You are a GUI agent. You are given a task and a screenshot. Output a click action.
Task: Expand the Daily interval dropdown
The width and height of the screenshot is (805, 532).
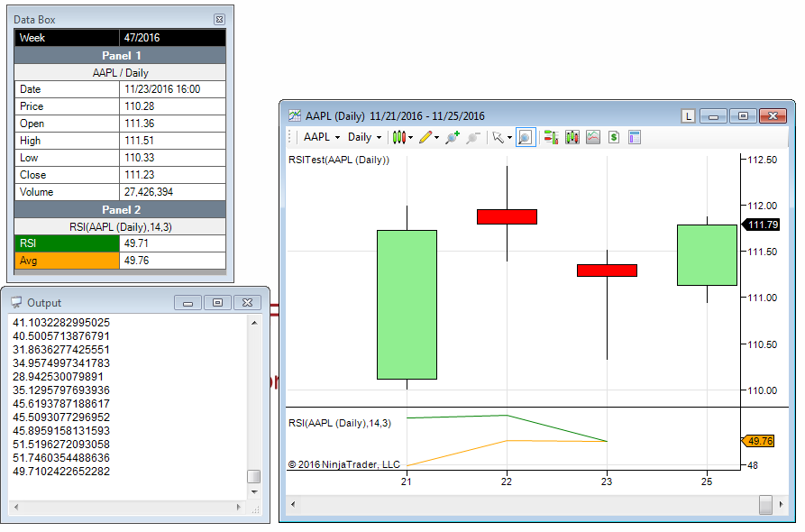[x=379, y=137]
